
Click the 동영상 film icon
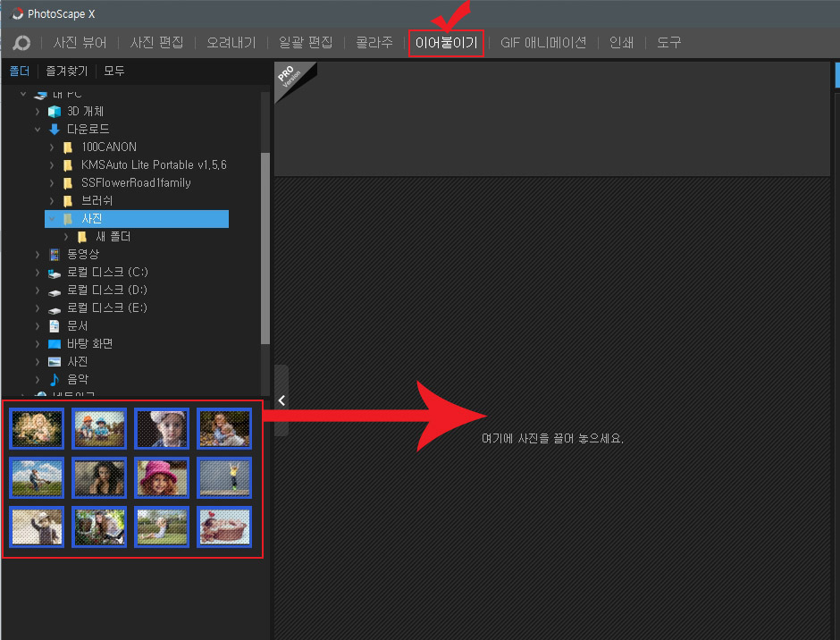(x=55, y=254)
